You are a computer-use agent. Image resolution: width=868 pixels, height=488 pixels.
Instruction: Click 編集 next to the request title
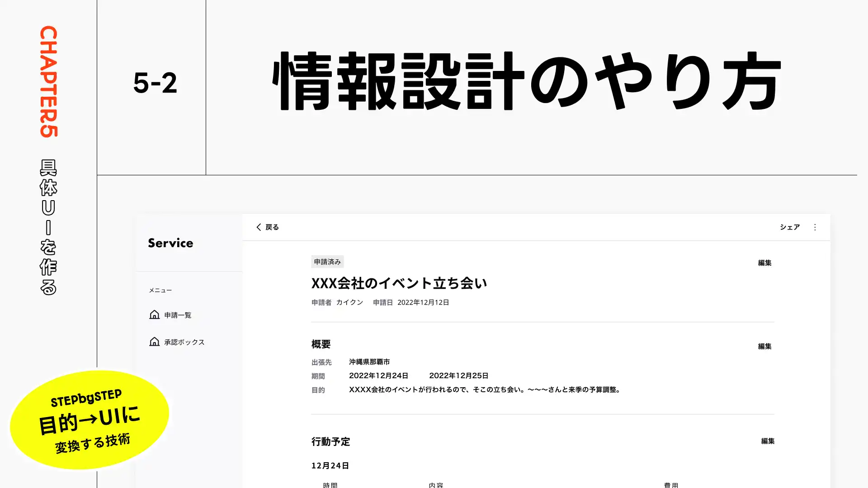[765, 263]
